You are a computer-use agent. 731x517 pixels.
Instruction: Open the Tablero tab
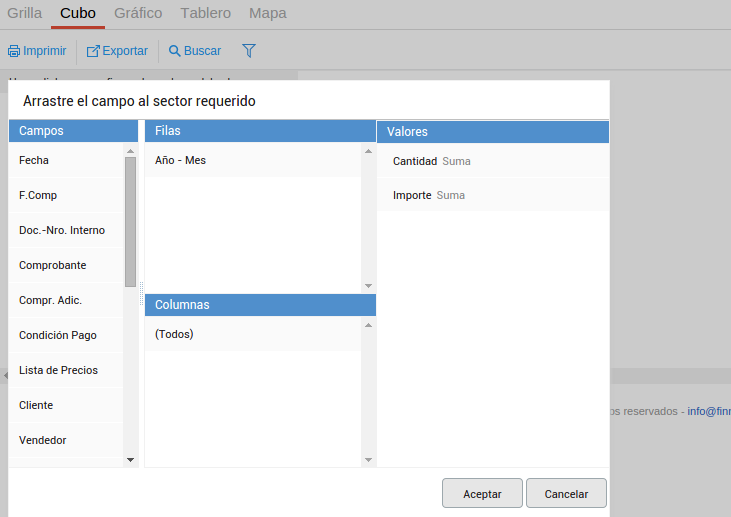[x=205, y=14]
